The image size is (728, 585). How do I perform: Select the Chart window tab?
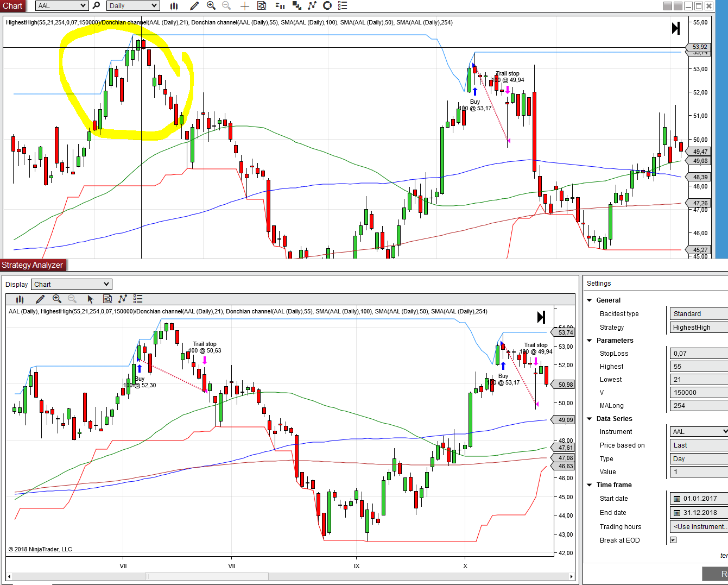[x=12, y=6]
